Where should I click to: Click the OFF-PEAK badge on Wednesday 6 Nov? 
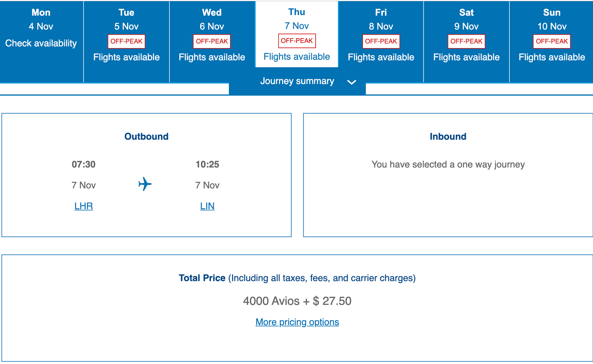[212, 41]
